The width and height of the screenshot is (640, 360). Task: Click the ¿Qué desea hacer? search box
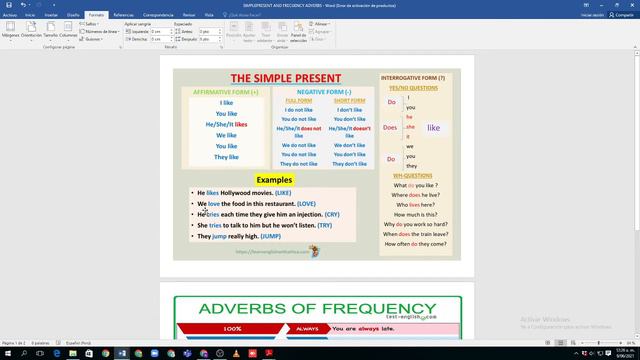[x=242, y=15]
